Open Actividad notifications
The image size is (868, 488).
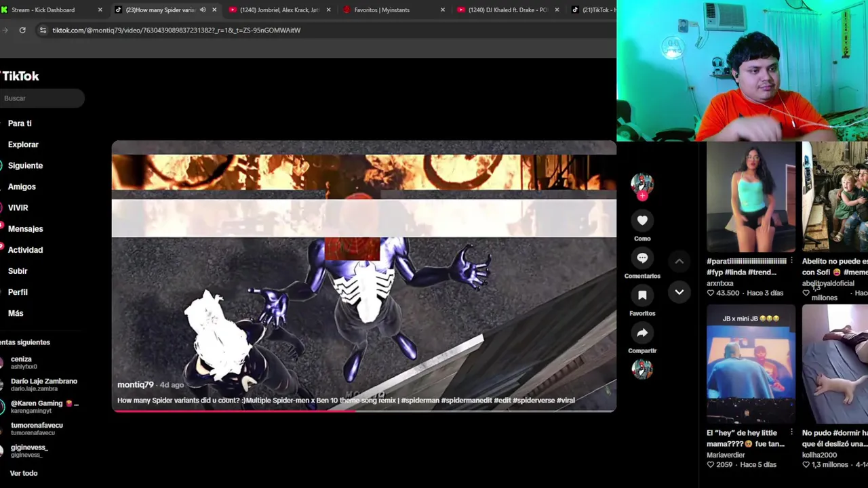[25, 249]
